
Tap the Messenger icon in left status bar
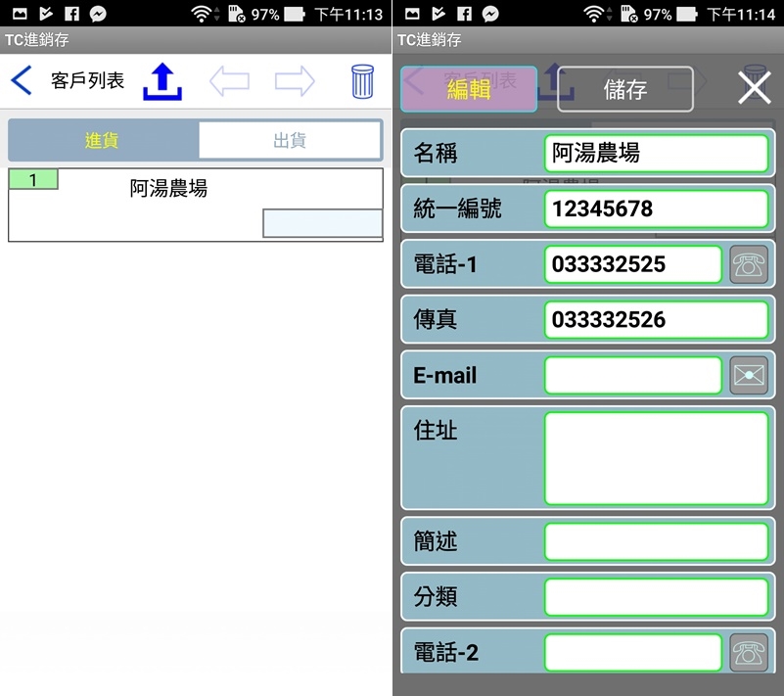point(98,14)
